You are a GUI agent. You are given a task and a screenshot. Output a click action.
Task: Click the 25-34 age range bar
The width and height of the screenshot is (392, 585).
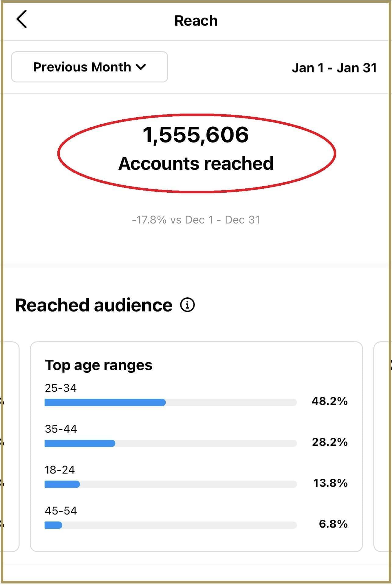tap(170, 402)
